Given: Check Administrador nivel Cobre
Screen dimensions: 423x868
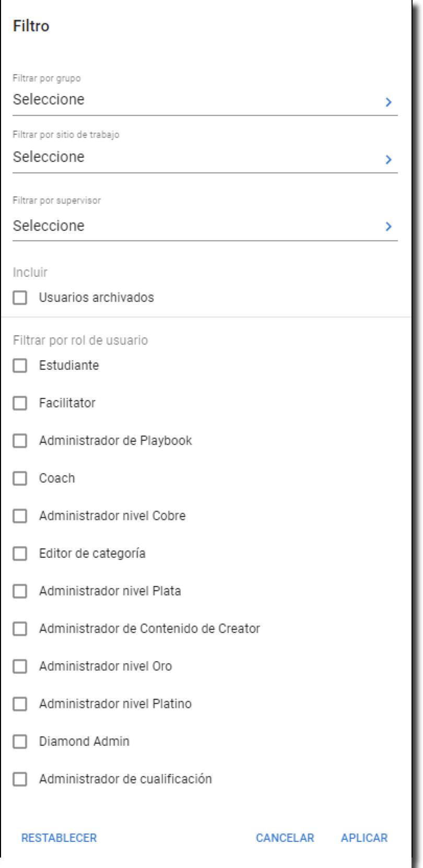Looking at the screenshot, I should click(x=20, y=516).
